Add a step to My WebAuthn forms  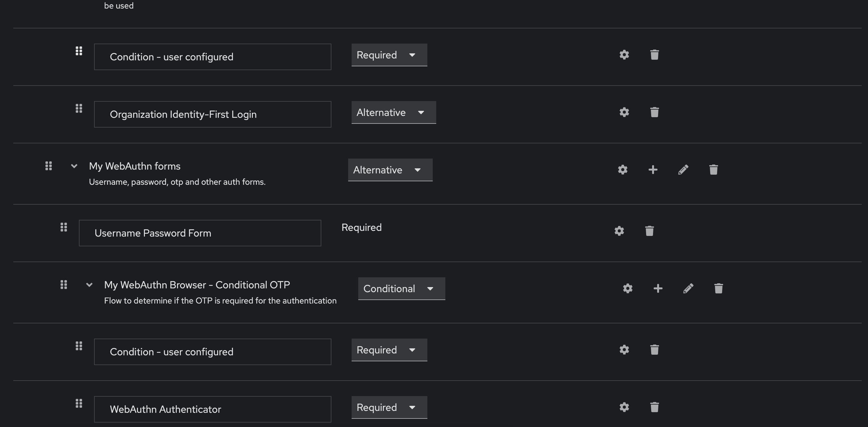pyautogui.click(x=653, y=170)
